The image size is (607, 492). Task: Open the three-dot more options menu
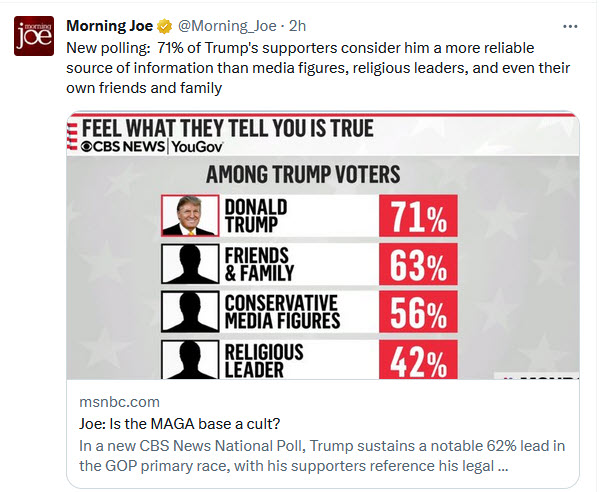tap(570, 26)
